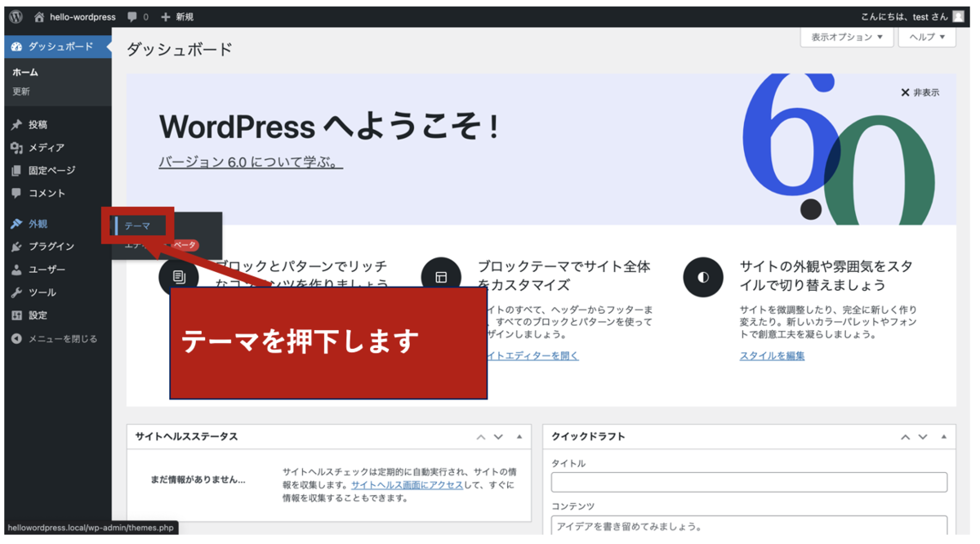Click the 外観 brush icon

click(16, 224)
